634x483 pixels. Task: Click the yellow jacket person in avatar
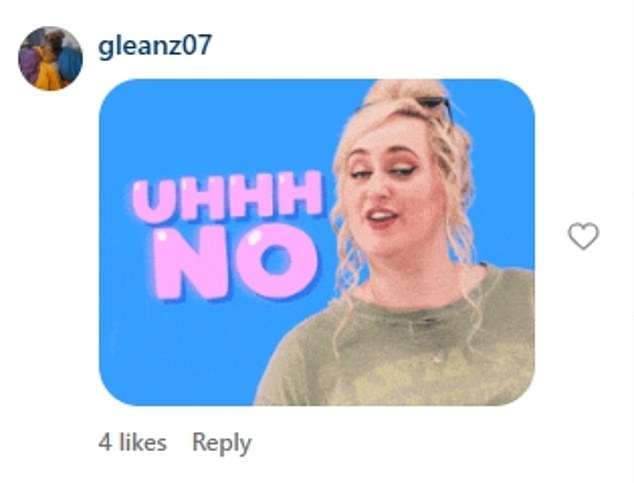click(x=49, y=71)
